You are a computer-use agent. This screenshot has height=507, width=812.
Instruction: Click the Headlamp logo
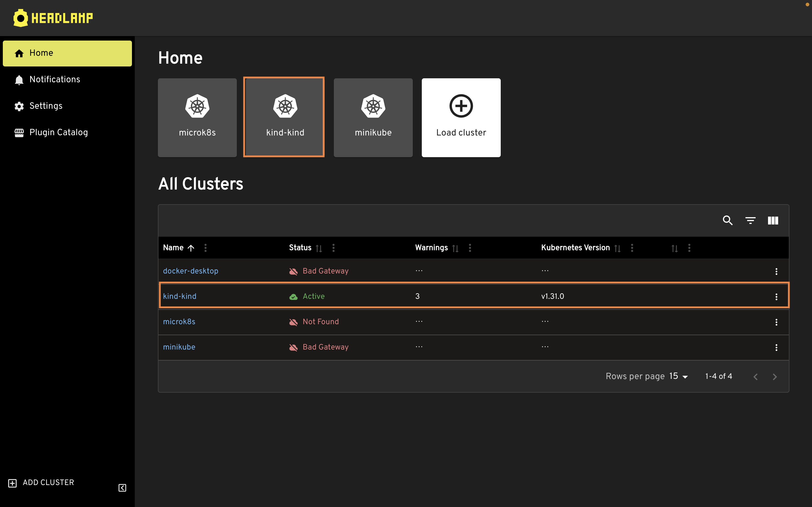tap(53, 18)
